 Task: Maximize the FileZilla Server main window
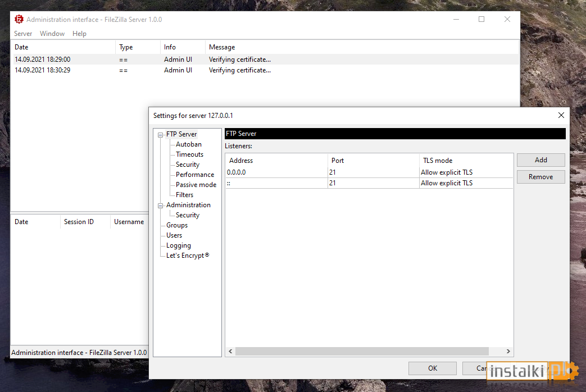(481, 20)
